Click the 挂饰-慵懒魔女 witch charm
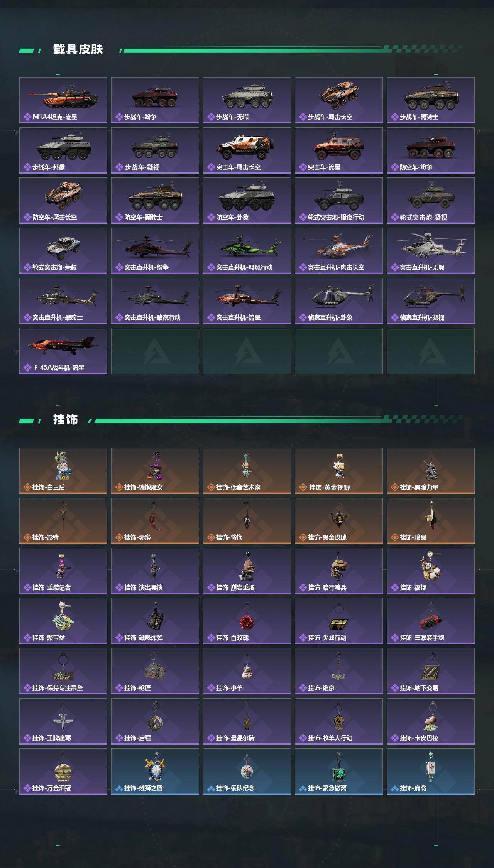The width and height of the screenshot is (494, 868). 155,471
